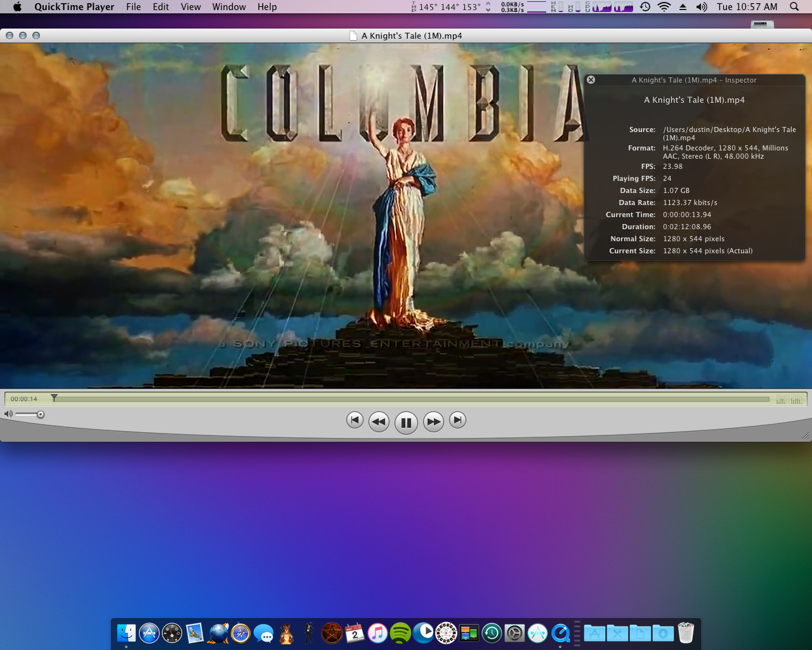
Task: Click the middle of the playback timeline
Action: (x=412, y=399)
